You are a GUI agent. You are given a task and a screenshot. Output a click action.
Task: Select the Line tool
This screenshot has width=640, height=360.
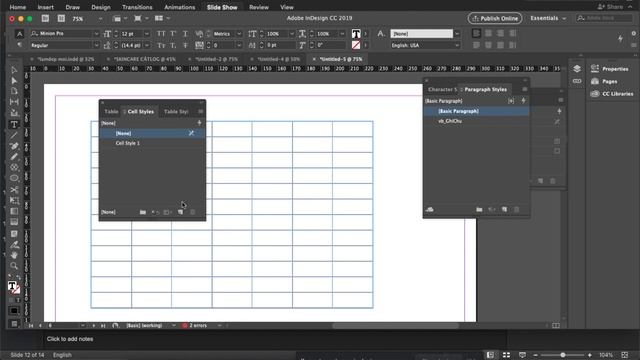(x=14, y=135)
